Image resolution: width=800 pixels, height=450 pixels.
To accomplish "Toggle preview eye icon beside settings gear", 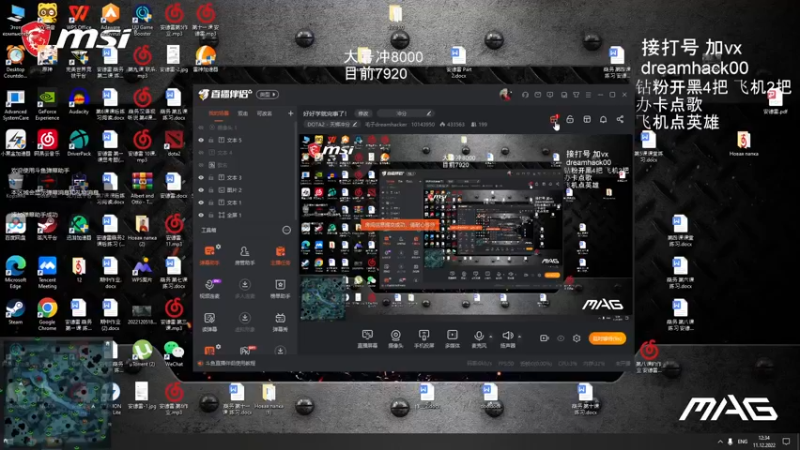I will tap(560, 338).
